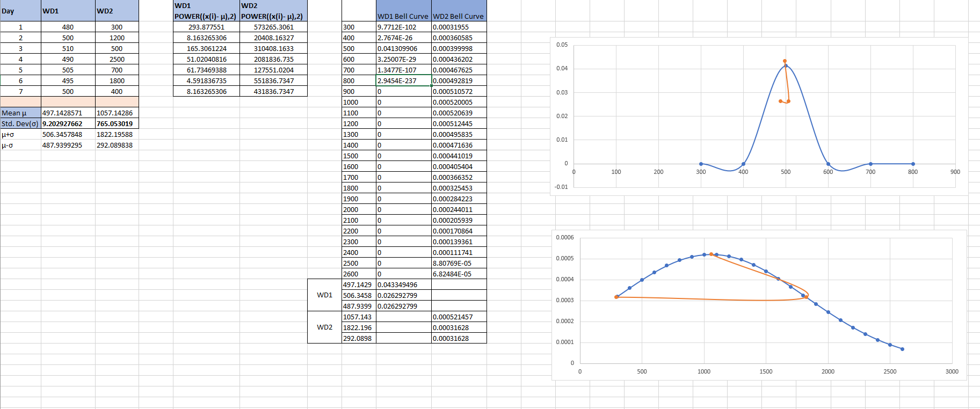Click the Std. Dev(σ) label cell
The image size is (980, 409).
pos(20,123)
